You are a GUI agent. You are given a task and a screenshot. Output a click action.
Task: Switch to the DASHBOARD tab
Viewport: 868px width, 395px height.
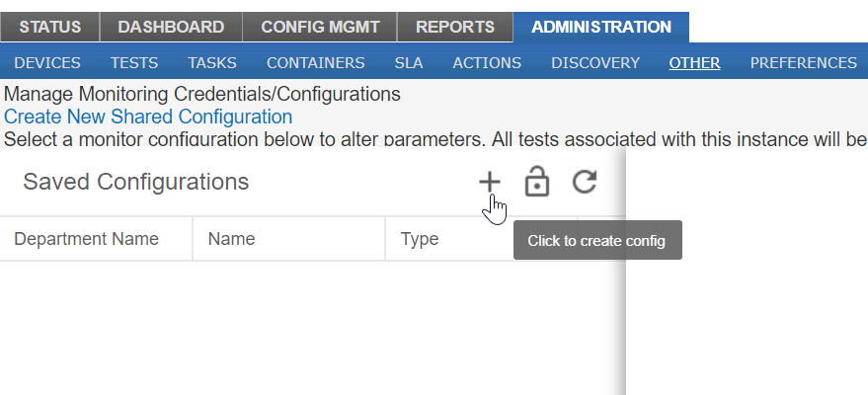(x=171, y=27)
